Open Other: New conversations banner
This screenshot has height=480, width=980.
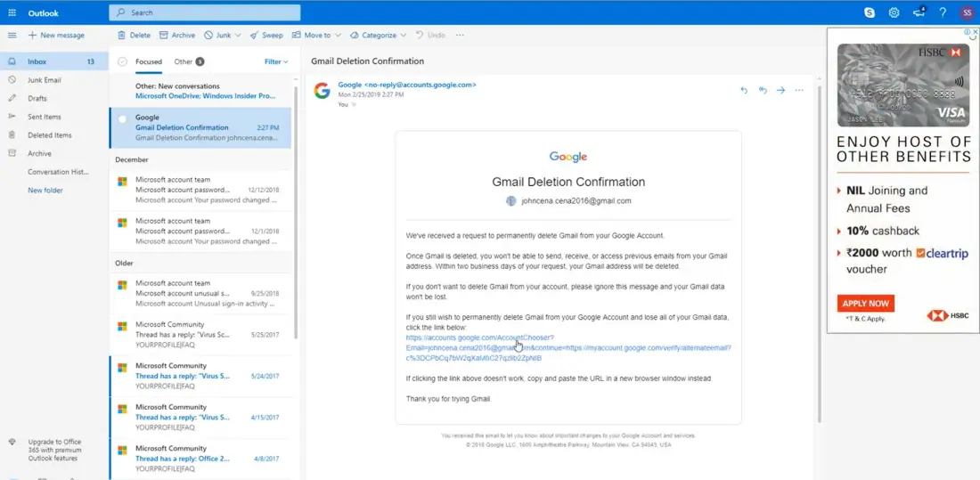[x=200, y=91]
